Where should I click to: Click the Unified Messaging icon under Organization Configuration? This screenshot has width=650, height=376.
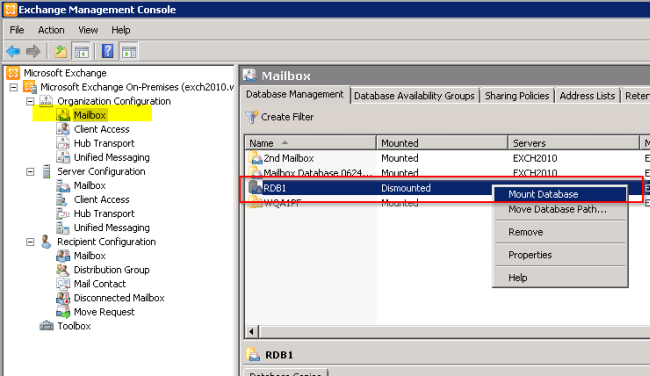pos(63,158)
